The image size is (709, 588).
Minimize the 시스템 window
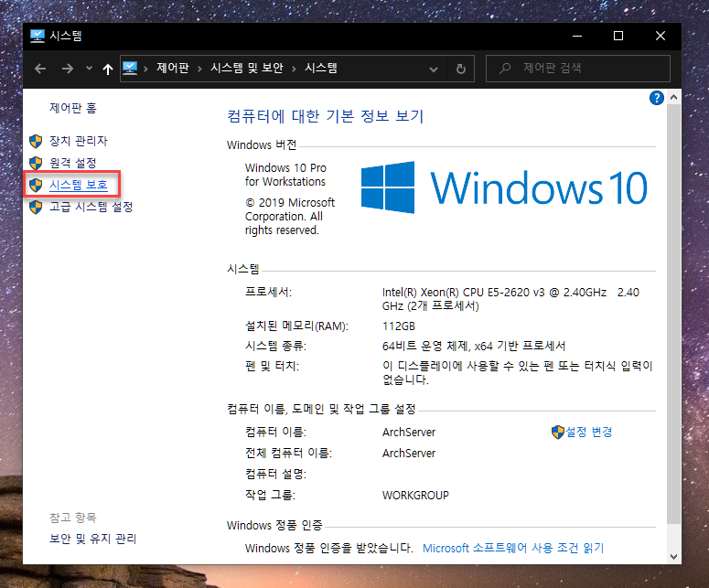pos(577,36)
